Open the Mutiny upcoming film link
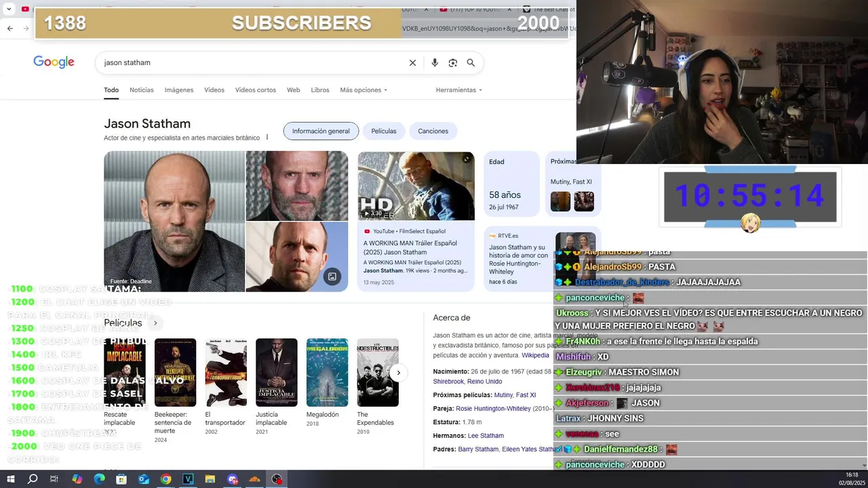The height and width of the screenshot is (488, 868). (x=503, y=395)
